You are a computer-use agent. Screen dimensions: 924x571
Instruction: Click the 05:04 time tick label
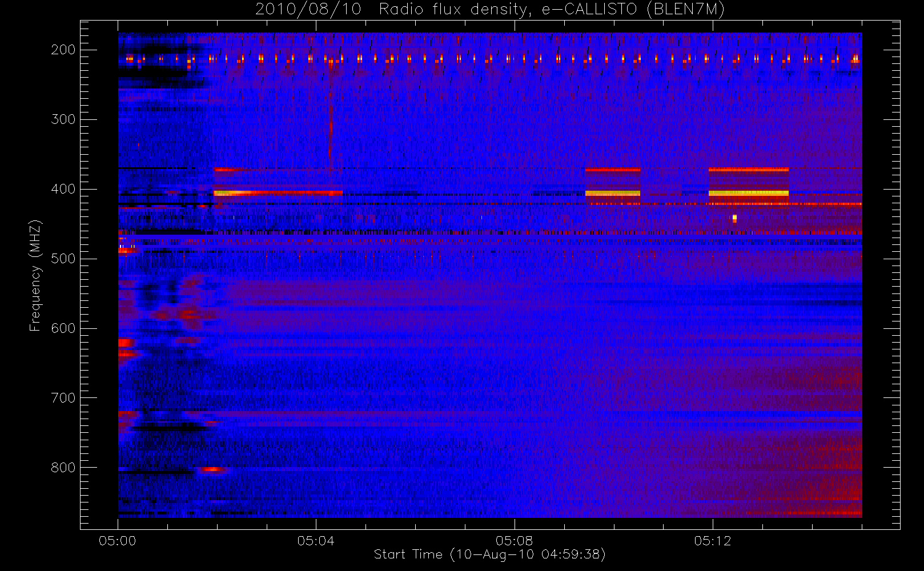point(316,541)
